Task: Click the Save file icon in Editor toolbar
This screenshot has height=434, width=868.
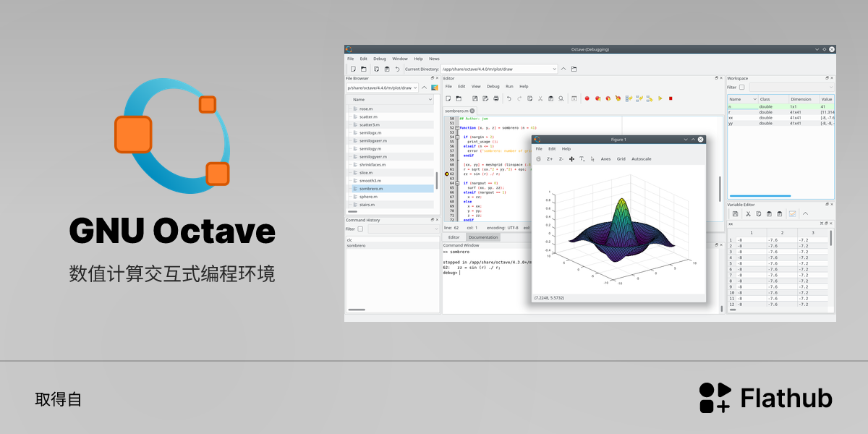Action: point(475,98)
